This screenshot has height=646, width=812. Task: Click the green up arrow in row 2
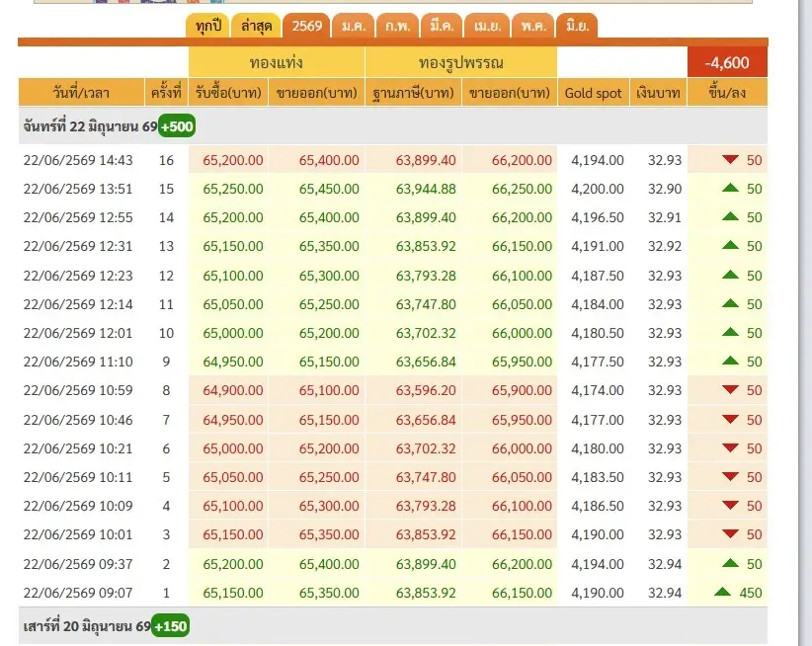click(x=730, y=563)
